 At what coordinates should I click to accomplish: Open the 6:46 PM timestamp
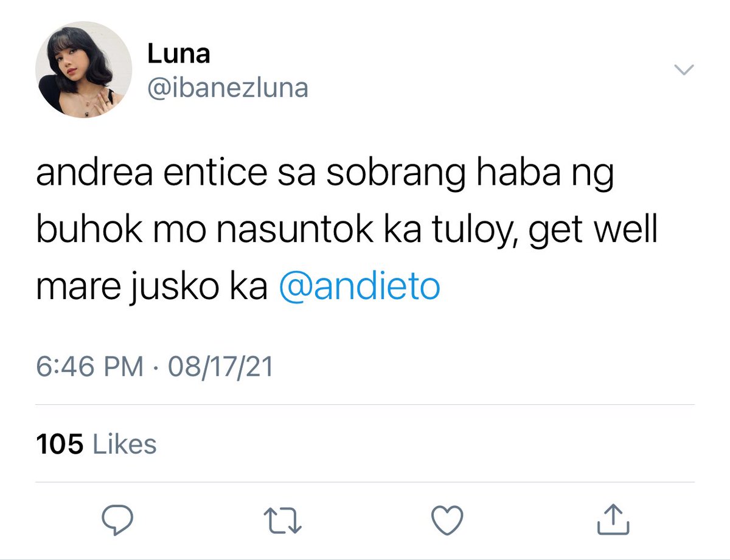pyautogui.click(x=89, y=367)
